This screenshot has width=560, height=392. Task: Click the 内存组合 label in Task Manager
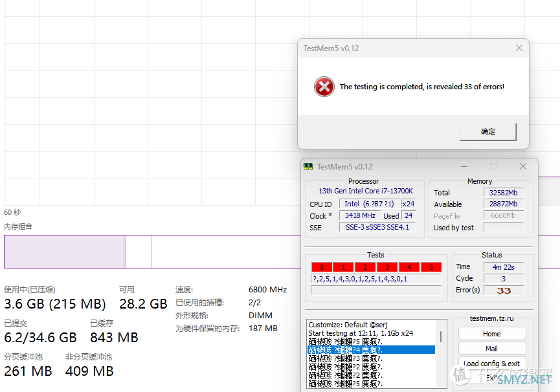coord(18,226)
